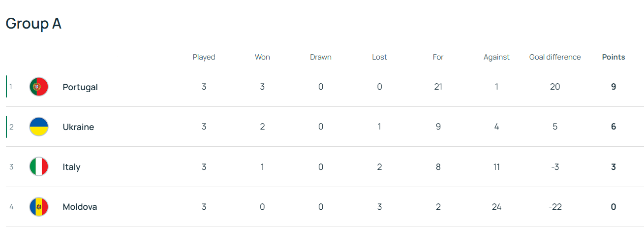644x229 pixels.
Task: Click the Goal difference column header
Action: tap(555, 57)
